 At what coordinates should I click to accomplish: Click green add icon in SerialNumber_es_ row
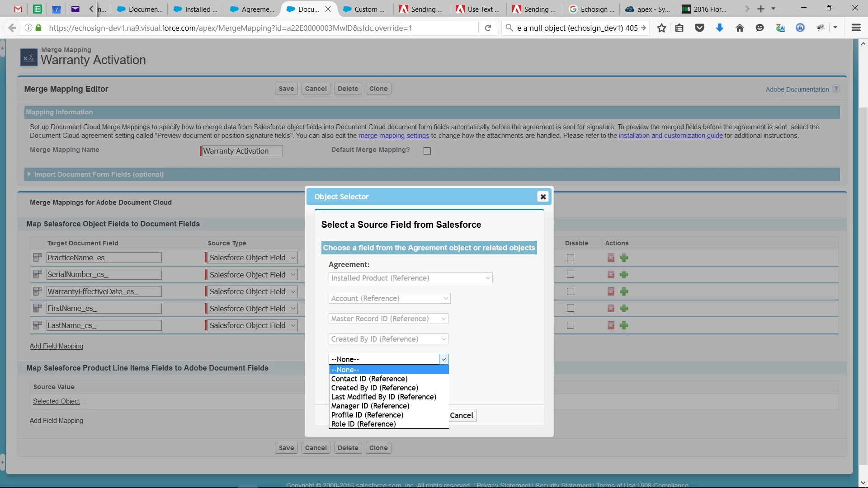click(624, 275)
